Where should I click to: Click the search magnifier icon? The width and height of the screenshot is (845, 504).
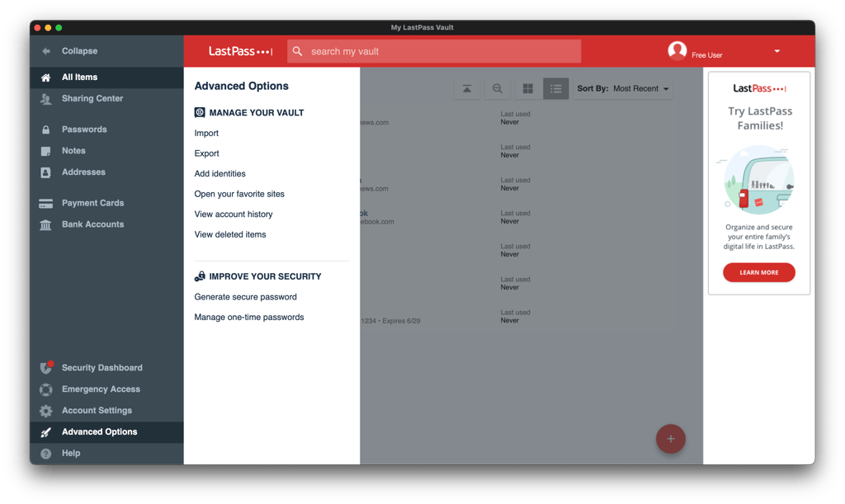[297, 51]
